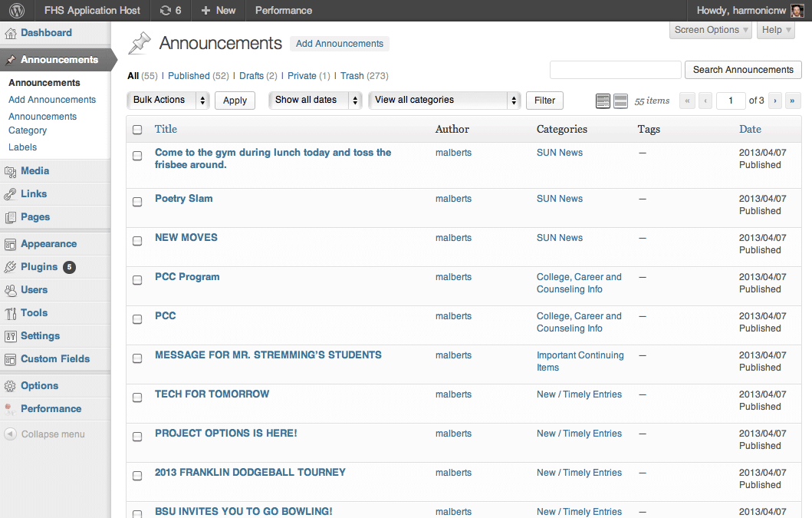
Task: Switch to list view icon
Action: tap(603, 101)
